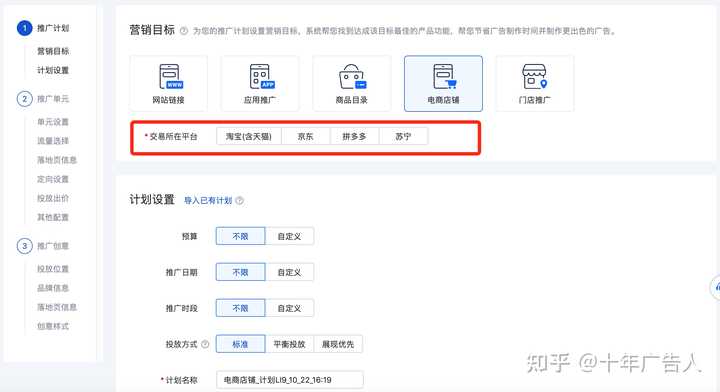
Task: Open 落地页信息 under 推广单元 in sidebar
Action: 57,160
